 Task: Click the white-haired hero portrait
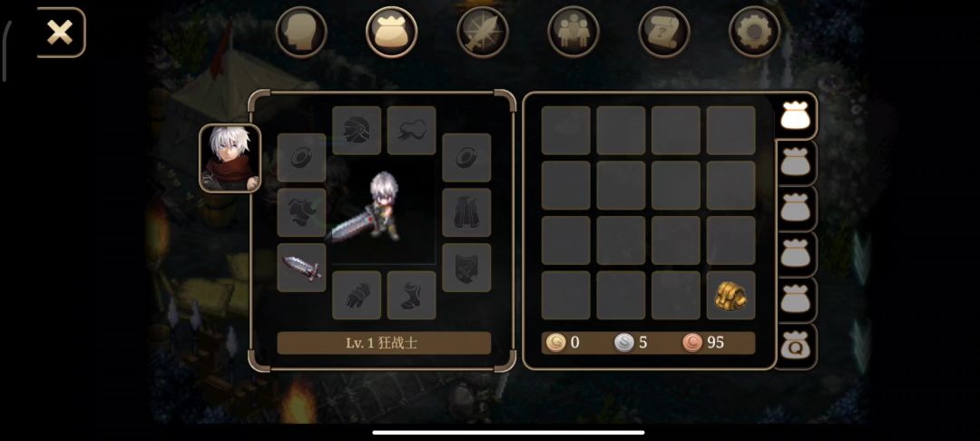pos(230,158)
